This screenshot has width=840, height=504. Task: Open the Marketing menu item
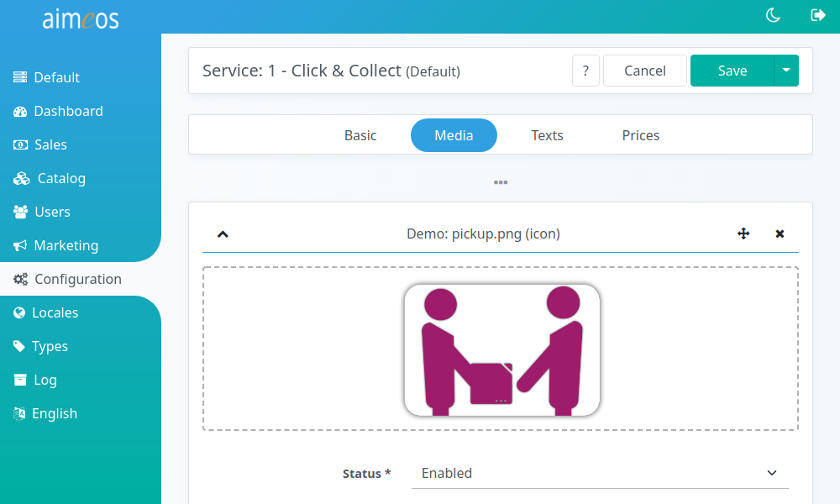81,245
